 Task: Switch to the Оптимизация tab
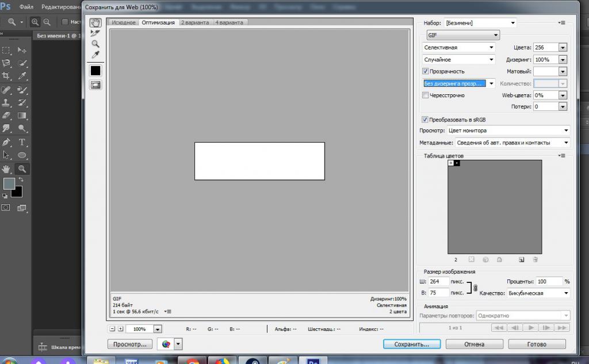158,22
